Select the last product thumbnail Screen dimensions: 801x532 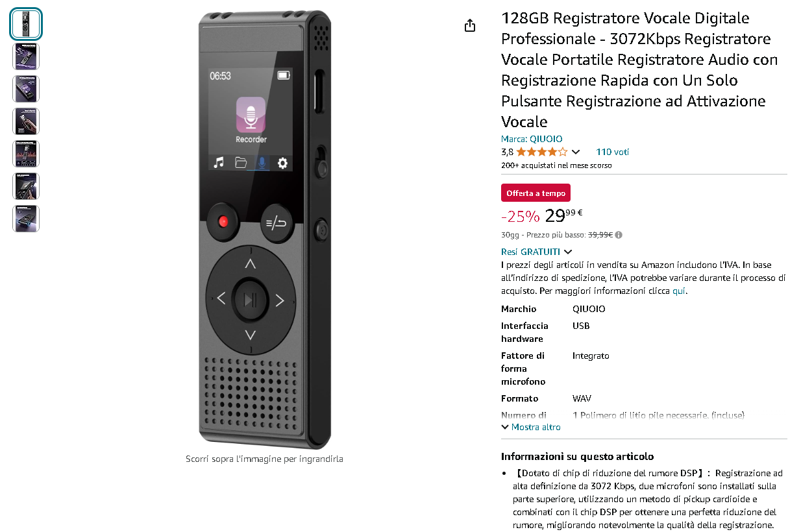click(26, 219)
